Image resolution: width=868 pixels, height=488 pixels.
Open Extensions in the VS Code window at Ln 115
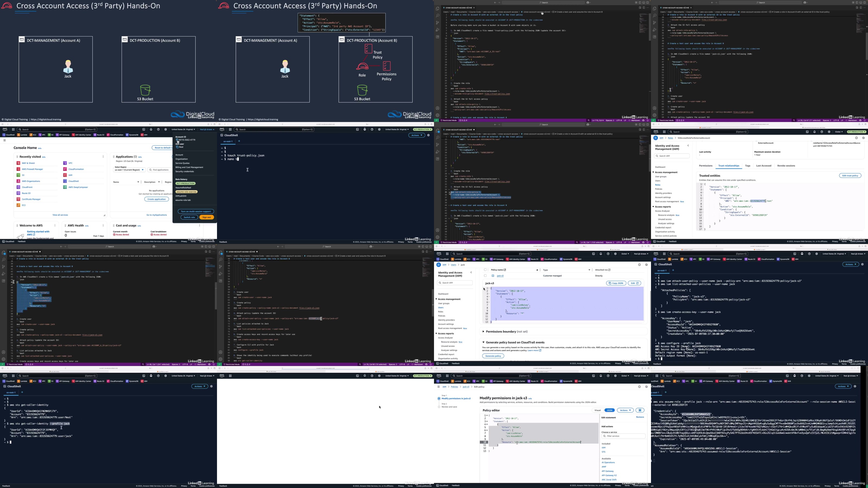coord(437,37)
